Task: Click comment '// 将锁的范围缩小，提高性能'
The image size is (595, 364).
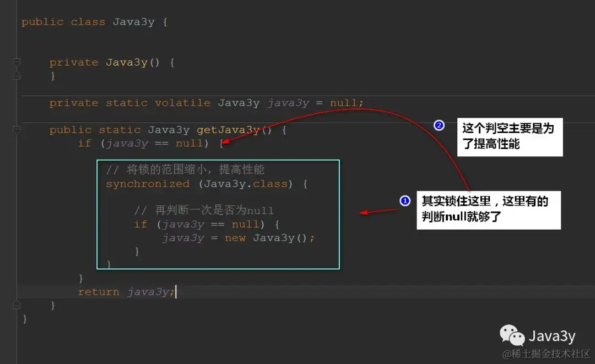Action: 185,170
